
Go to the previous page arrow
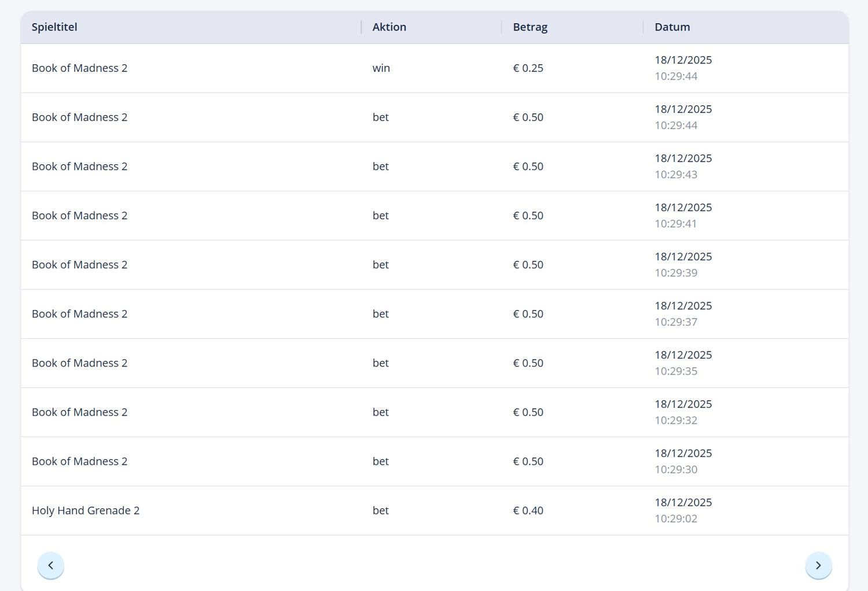coord(51,566)
